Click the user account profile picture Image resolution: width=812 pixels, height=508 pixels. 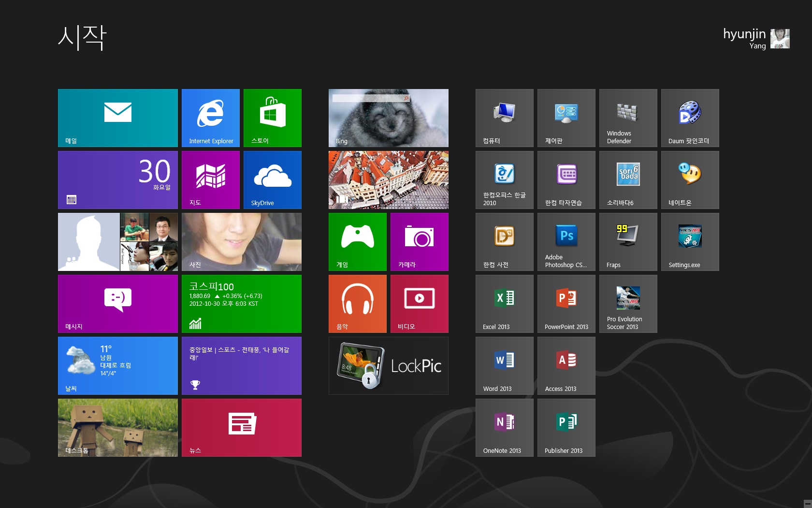pos(780,39)
